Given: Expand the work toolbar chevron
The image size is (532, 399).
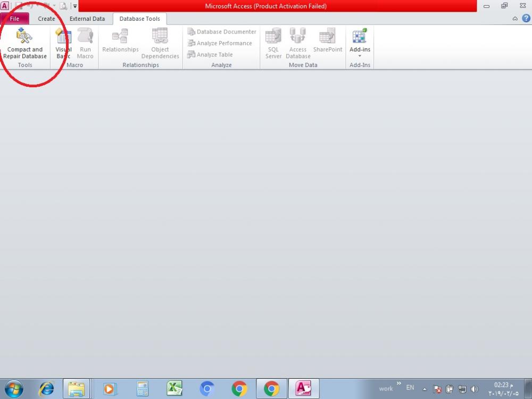Looking at the screenshot, I should pos(399,384).
